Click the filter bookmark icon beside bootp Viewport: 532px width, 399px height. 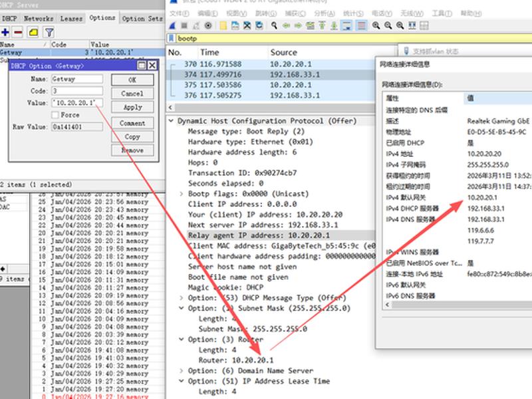pos(172,39)
